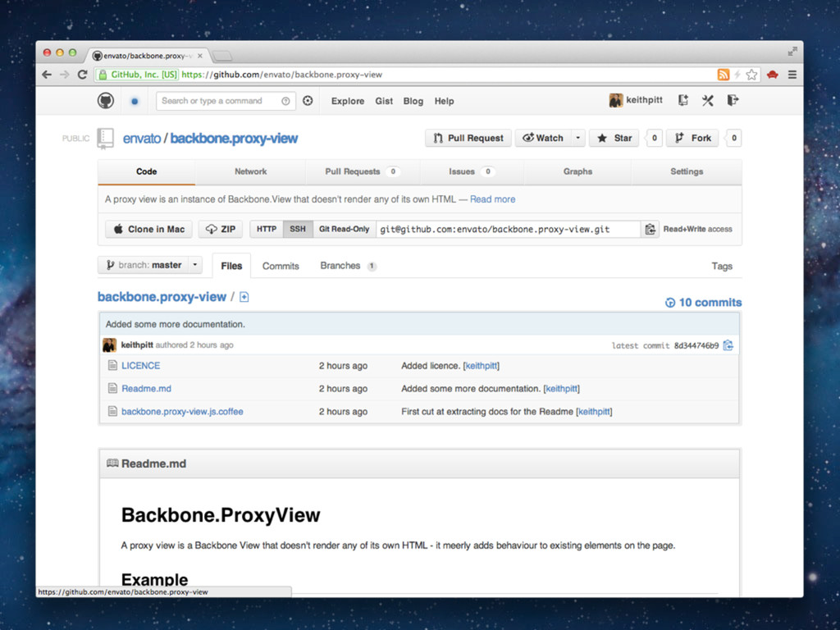Click the Pull Request button

[x=468, y=138]
